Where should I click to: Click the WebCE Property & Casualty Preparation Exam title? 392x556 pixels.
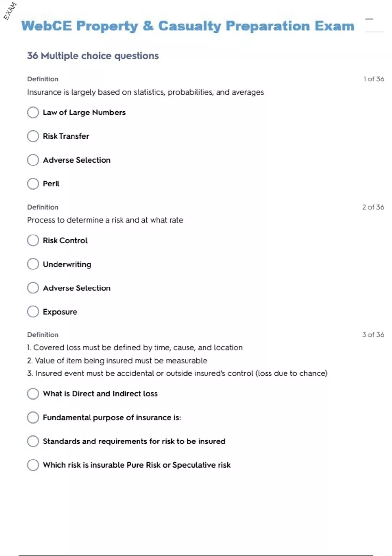(188, 26)
